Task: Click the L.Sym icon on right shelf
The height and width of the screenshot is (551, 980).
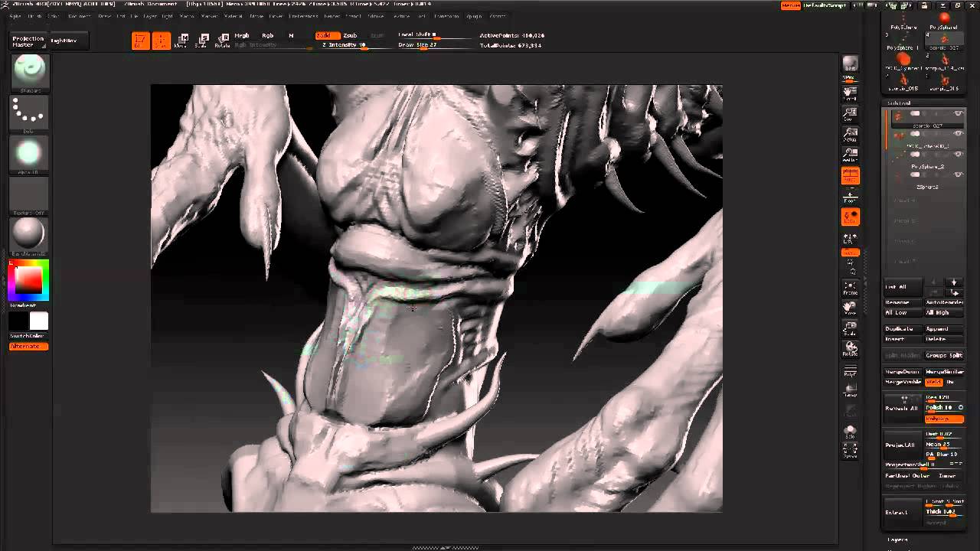Action: (850, 240)
